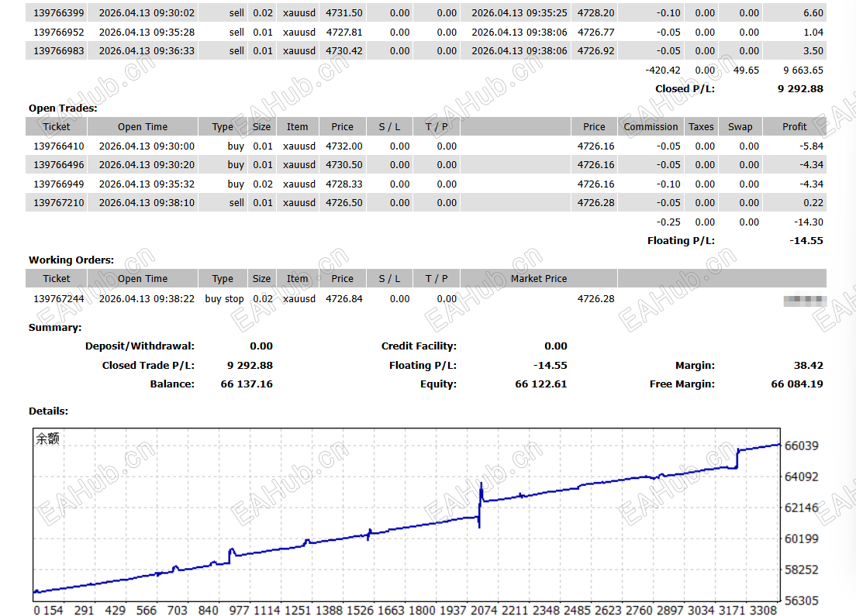Image resolution: width=856 pixels, height=616 pixels.
Task: Click the "Commission" column header
Action: 651,127
